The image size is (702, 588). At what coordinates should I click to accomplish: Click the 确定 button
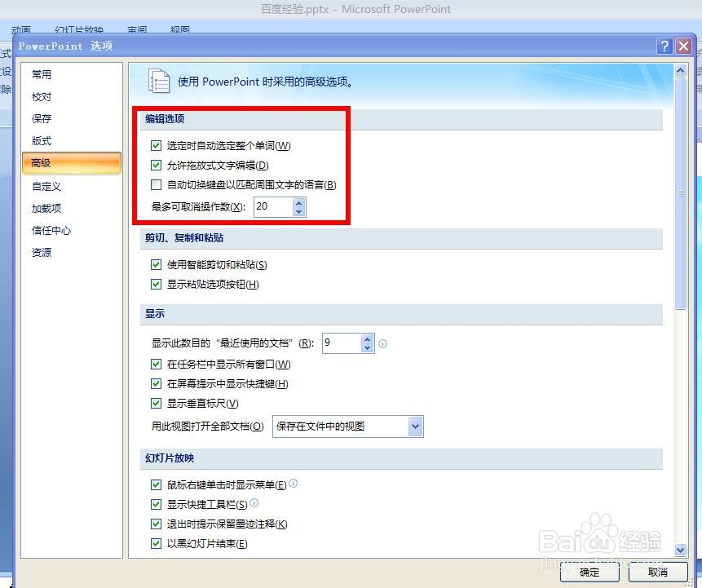(589, 572)
